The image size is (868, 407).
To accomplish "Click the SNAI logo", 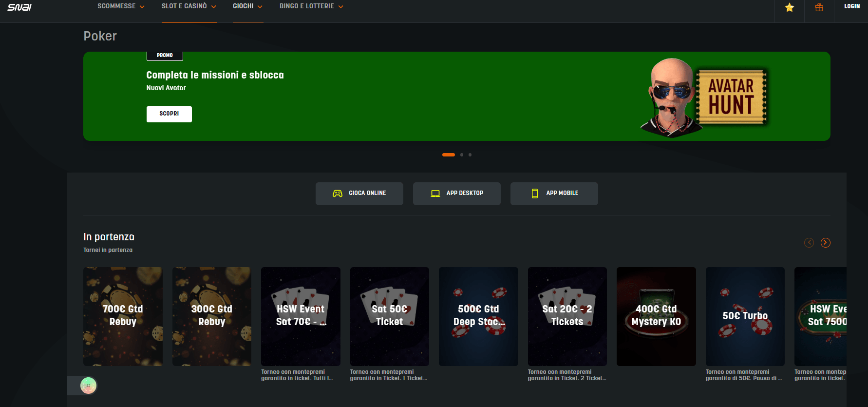I will [x=19, y=7].
